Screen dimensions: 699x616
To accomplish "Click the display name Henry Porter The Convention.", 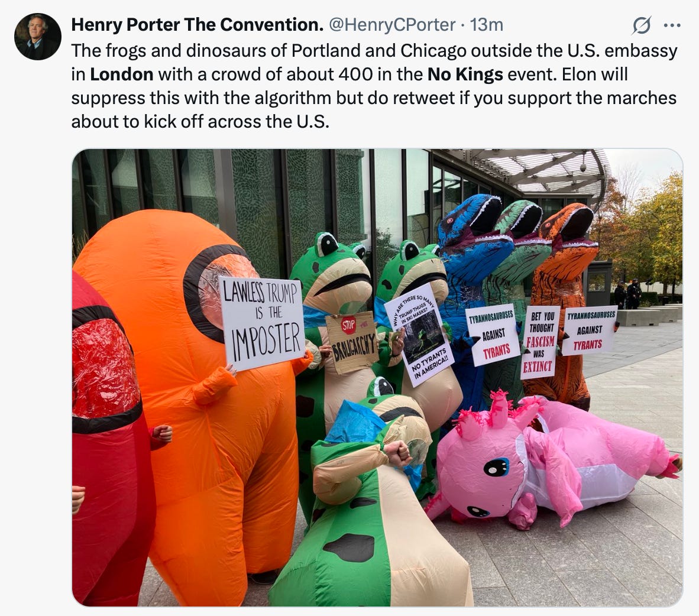I will tap(197, 25).
